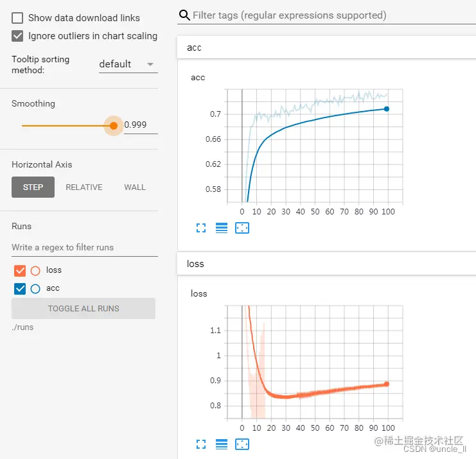The image size is (476, 459).
Task: Enable Show data download links checkbox
Action: point(17,18)
